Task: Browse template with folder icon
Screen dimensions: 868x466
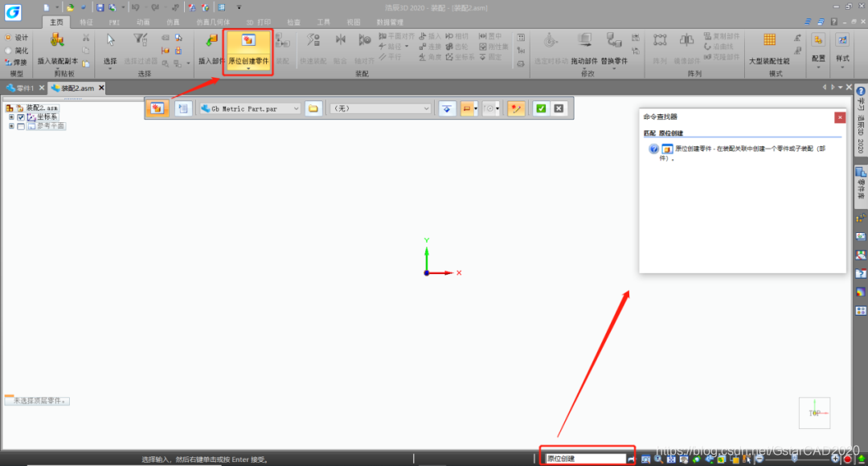Action: tap(313, 108)
